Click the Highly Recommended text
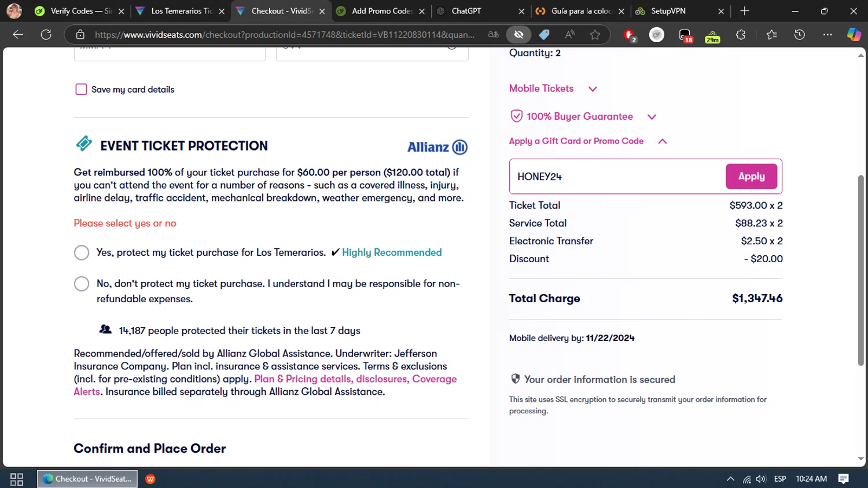 pos(392,252)
